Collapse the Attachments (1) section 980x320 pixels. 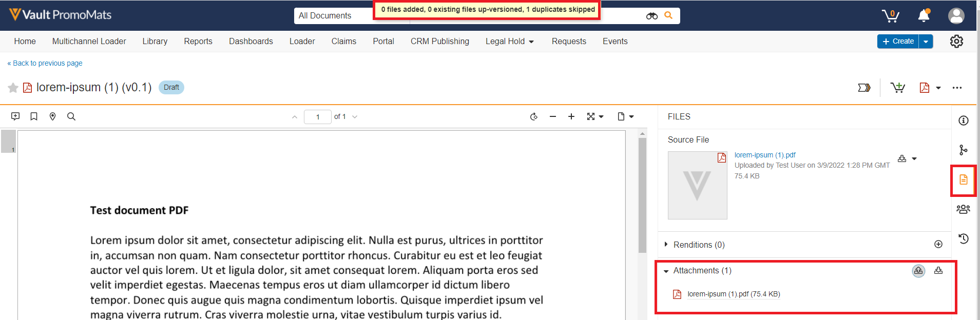666,271
